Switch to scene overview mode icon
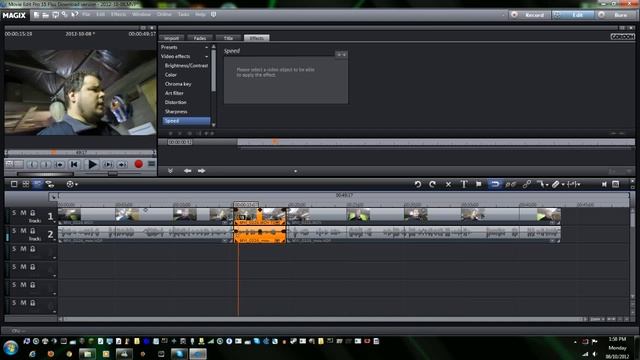Viewport: 640px width, 360px height. click(26, 184)
